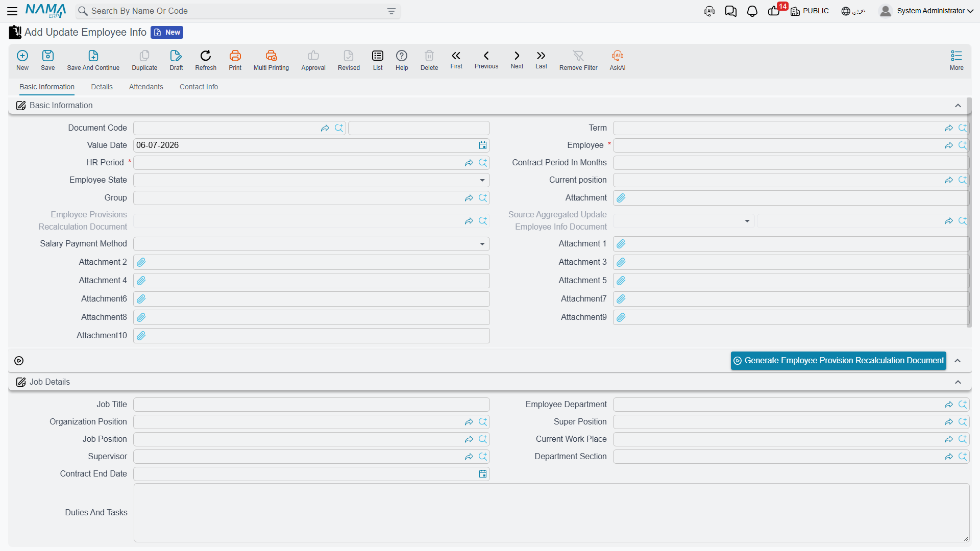Click paperclip icon in Attachment10
The width and height of the screenshot is (980, 551).
coord(141,336)
